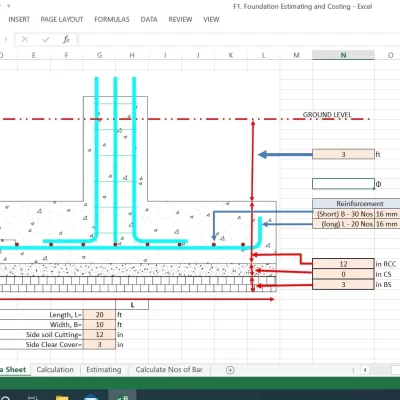Switch to the FORMULAS ribbon tab
Image resolution: width=400 pixels, height=400 pixels.
click(x=112, y=19)
